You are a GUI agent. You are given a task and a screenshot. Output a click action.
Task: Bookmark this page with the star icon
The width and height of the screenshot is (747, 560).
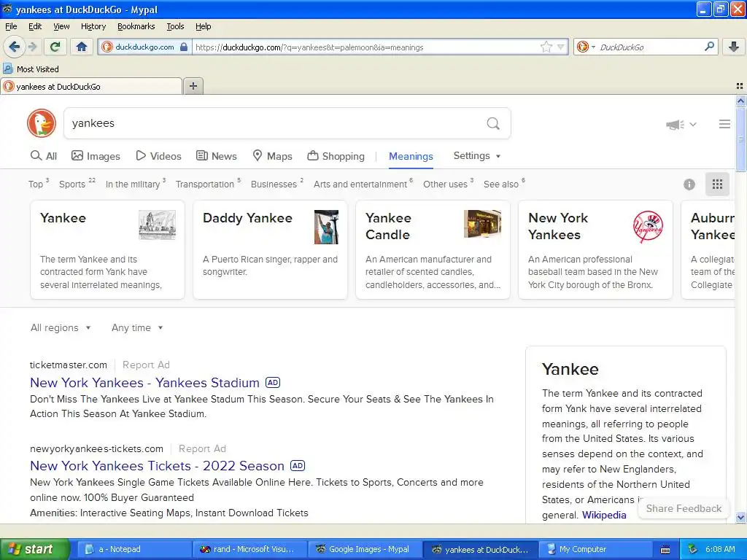click(x=546, y=47)
